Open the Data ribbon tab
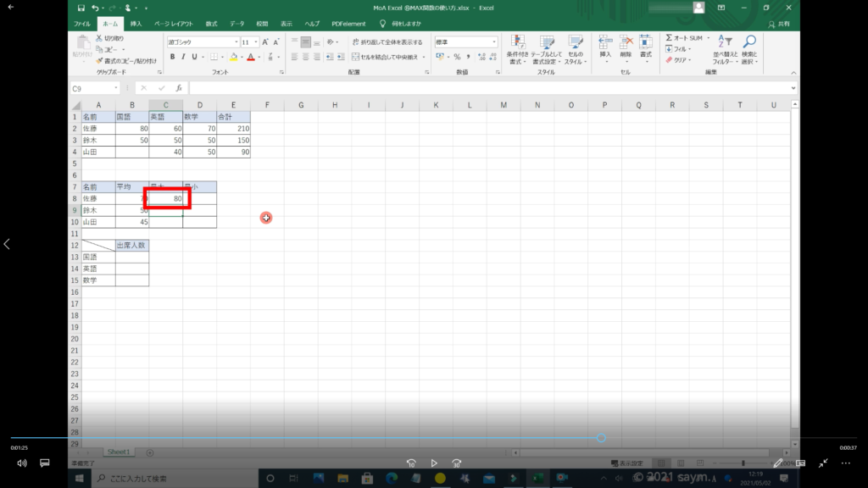This screenshot has width=868, height=488. [x=236, y=24]
